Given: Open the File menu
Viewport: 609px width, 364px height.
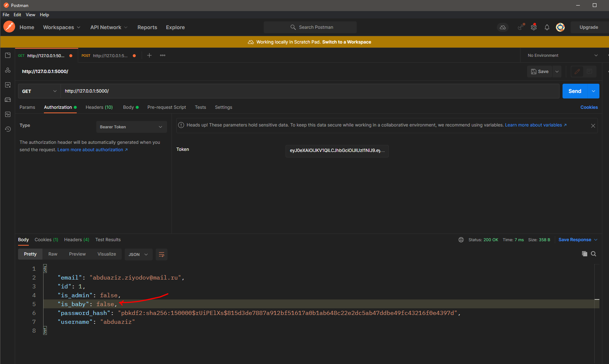Looking at the screenshot, I should [6, 15].
